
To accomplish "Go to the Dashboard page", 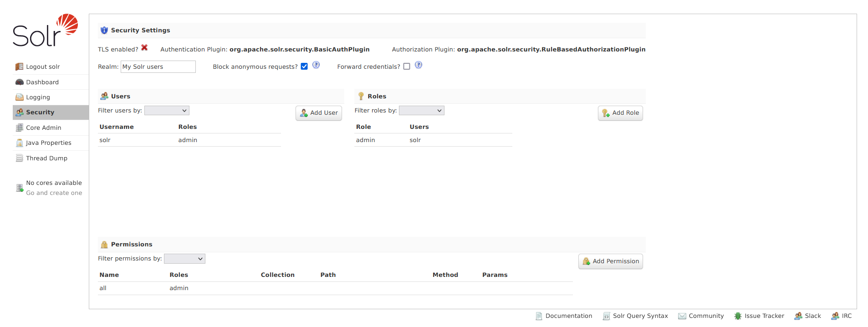I will pos(51,82).
